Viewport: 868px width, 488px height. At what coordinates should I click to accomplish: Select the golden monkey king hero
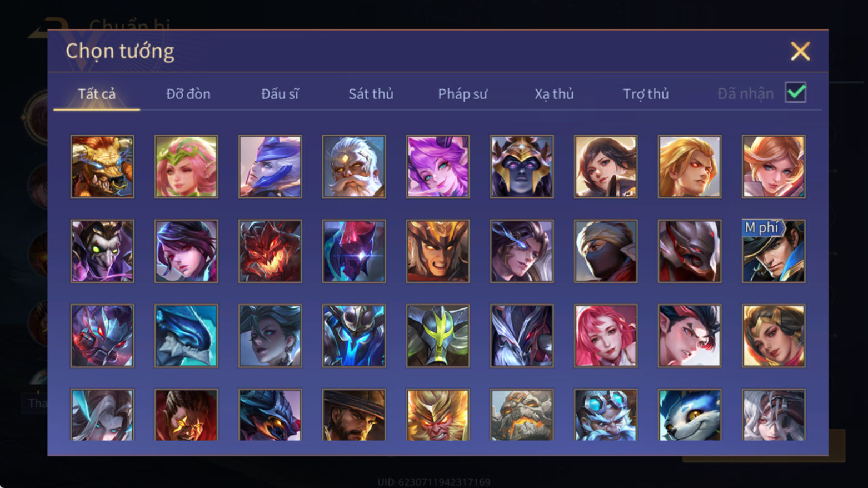438,415
